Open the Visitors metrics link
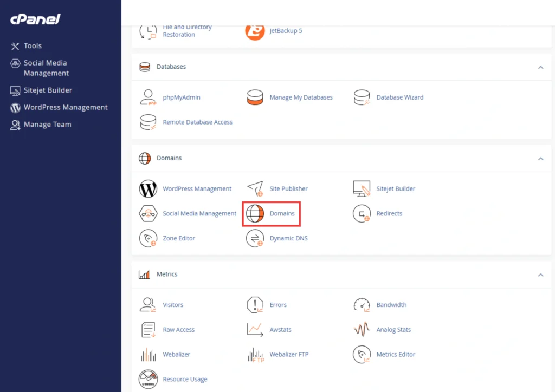555x392 pixels. click(173, 305)
